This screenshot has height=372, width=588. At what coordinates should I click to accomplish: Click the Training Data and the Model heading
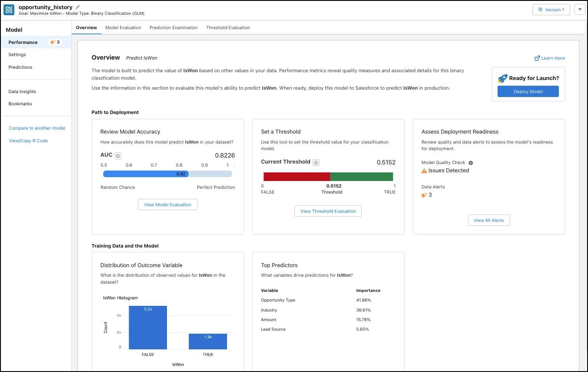coord(125,246)
